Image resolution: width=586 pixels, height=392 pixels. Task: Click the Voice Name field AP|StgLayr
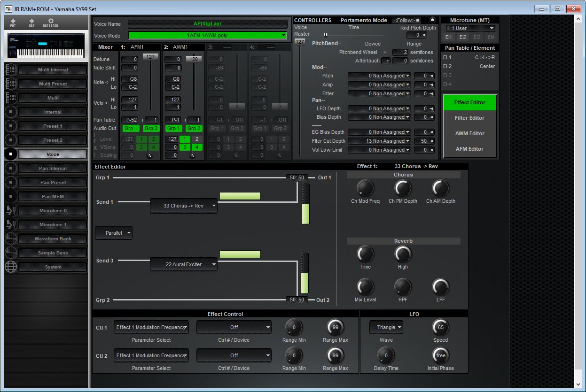[207, 24]
